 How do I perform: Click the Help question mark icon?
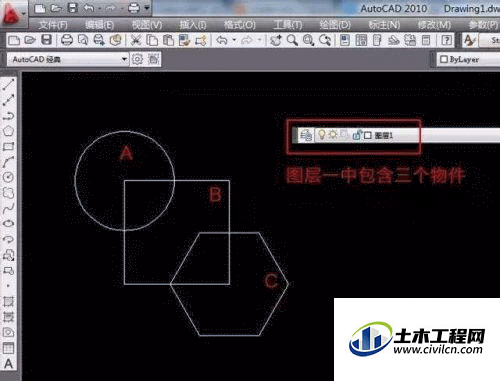coord(446,40)
